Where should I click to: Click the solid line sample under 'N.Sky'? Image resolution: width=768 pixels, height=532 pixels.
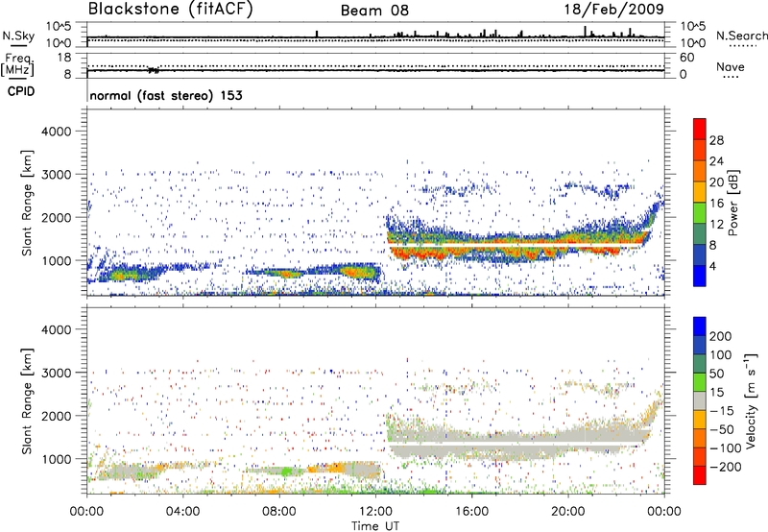(x=18, y=46)
